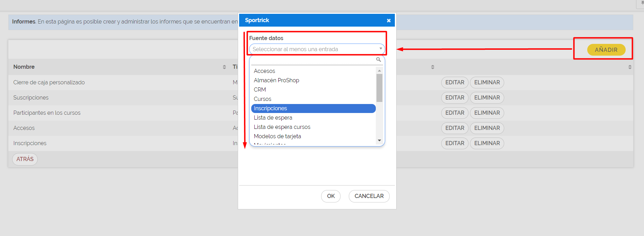This screenshot has height=236, width=644.
Task: Choose Cursos in the list
Action: tap(314, 99)
